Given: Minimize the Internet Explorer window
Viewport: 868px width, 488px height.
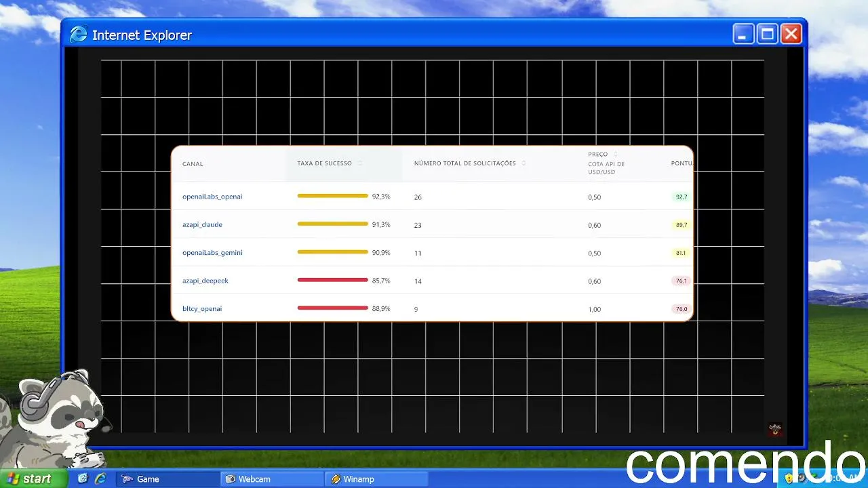Looking at the screenshot, I should click(744, 34).
